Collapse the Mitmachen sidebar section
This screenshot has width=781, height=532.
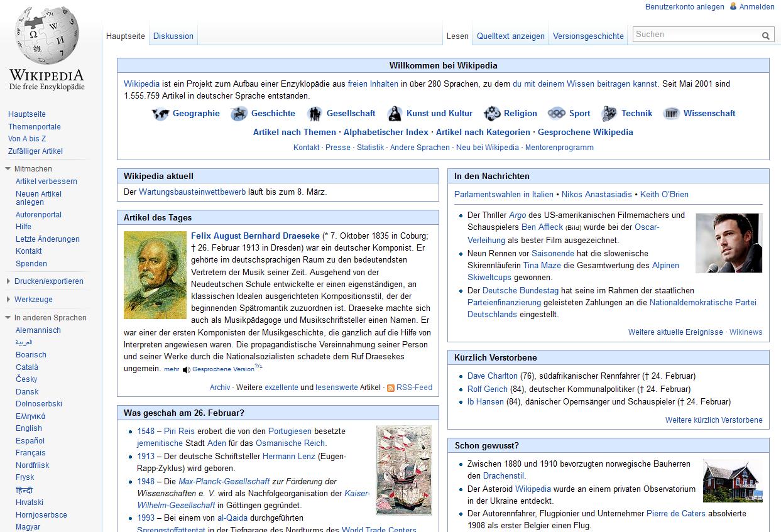8,169
